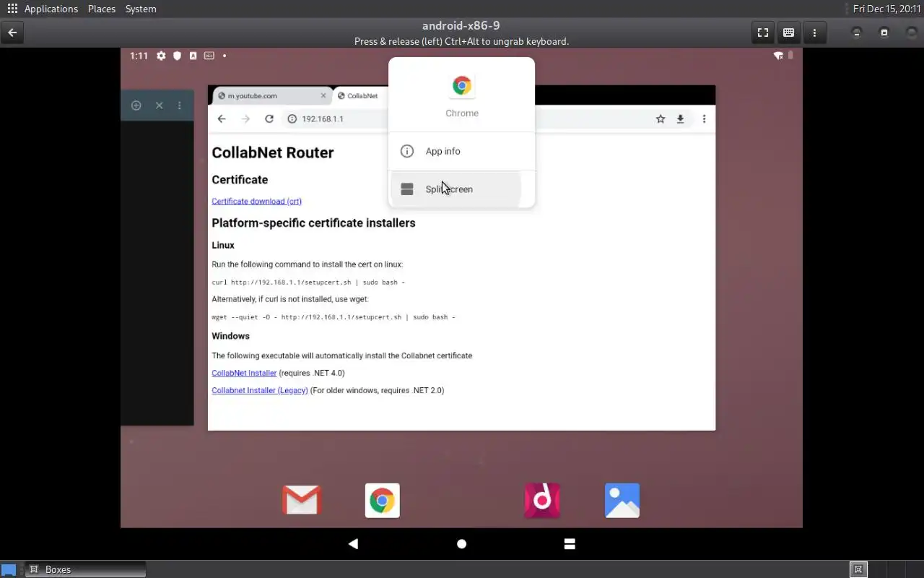The image size is (924, 578).
Task: Tap the Android home navigation button
Action: tap(462, 544)
